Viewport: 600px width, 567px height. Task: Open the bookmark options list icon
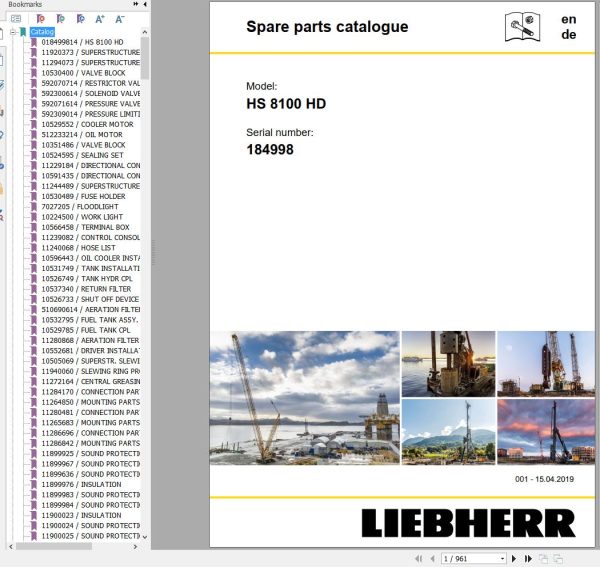click(16, 19)
